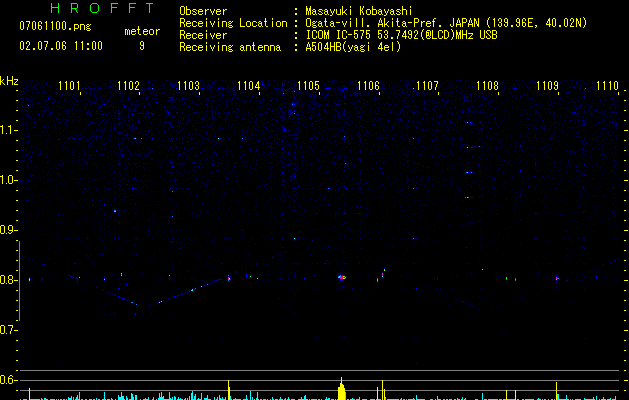This screenshot has height=400, width=629.
Task: Click the Receiving antenna label
Action: point(230,47)
